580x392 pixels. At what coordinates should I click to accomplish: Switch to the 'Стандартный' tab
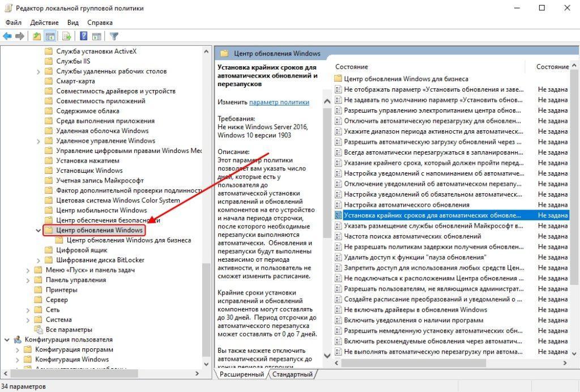point(292,374)
